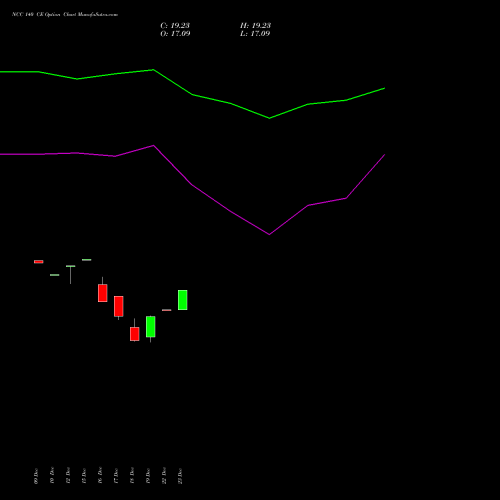Select the 12 Dec candle with long lower wick
500x500 pixels.
(x=71, y=274)
